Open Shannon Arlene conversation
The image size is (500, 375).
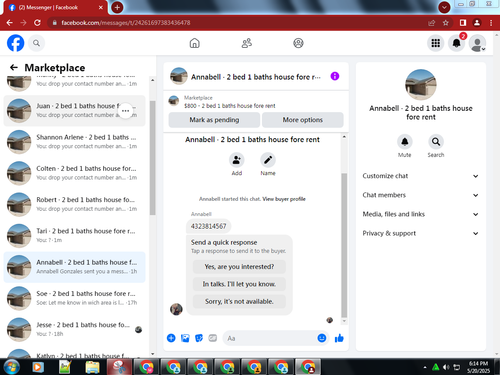[x=74, y=142]
